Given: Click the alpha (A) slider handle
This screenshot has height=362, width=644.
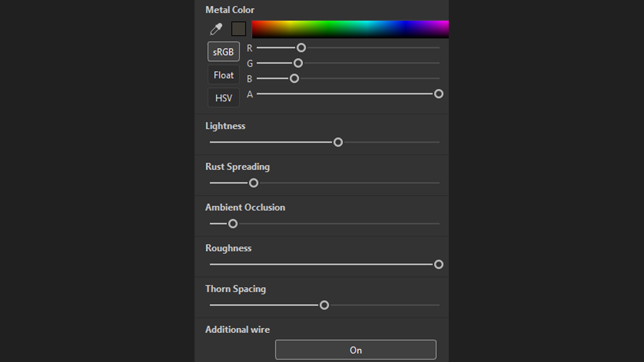Looking at the screenshot, I should click(x=438, y=94).
